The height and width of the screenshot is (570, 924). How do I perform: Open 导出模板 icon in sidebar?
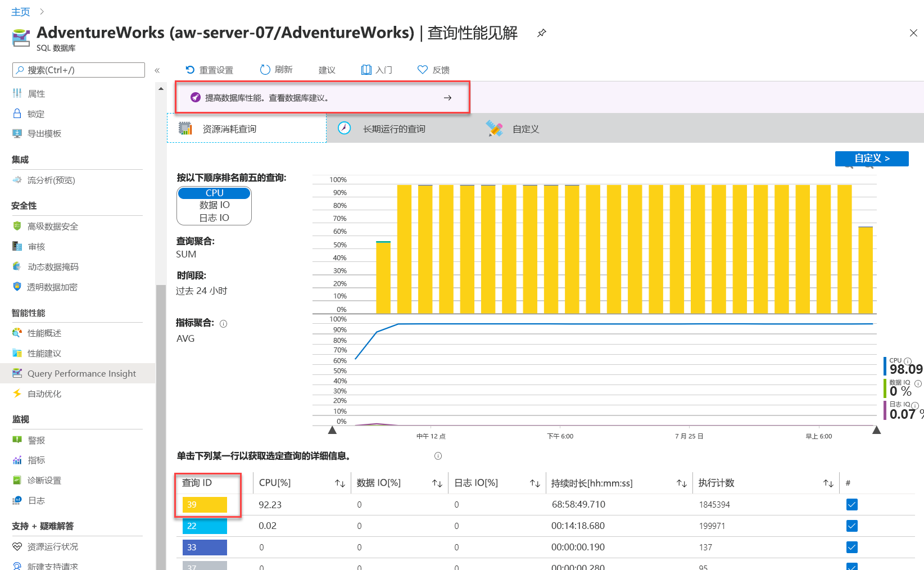(x=17, y=134)
